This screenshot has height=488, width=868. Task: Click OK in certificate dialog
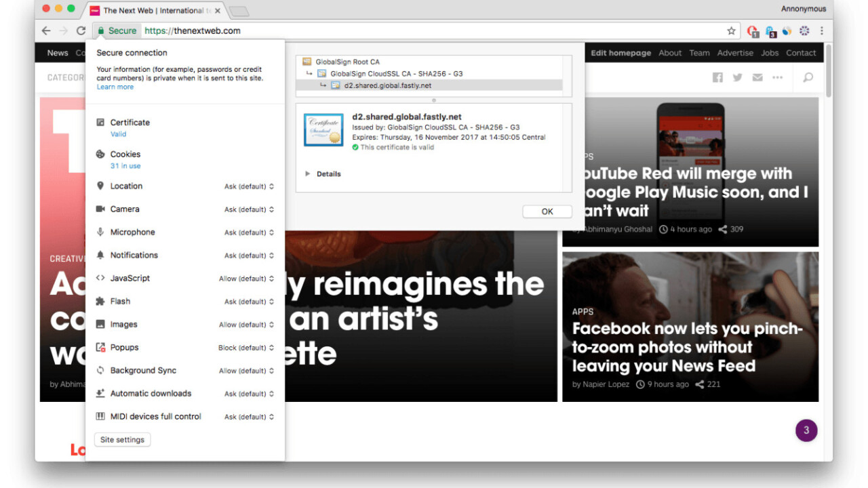(547, 211)
